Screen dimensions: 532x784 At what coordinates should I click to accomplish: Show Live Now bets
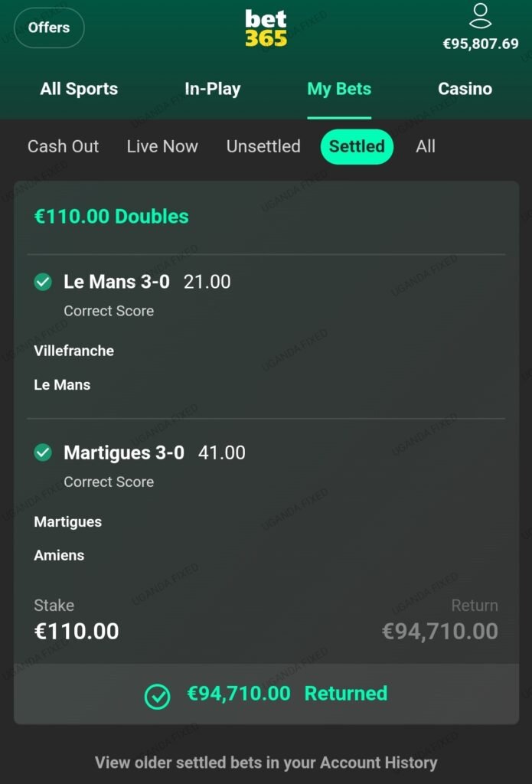click(x=162, y=146)
